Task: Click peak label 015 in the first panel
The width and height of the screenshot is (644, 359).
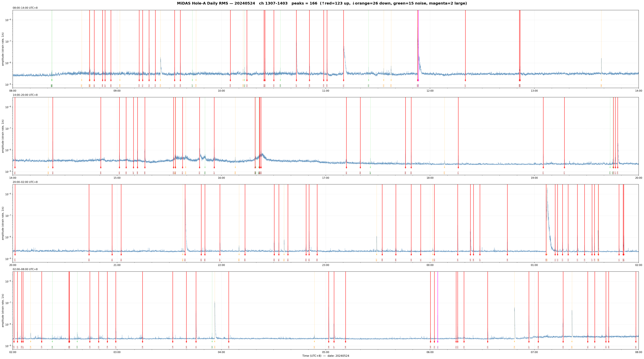Action: tap(175, 86)
